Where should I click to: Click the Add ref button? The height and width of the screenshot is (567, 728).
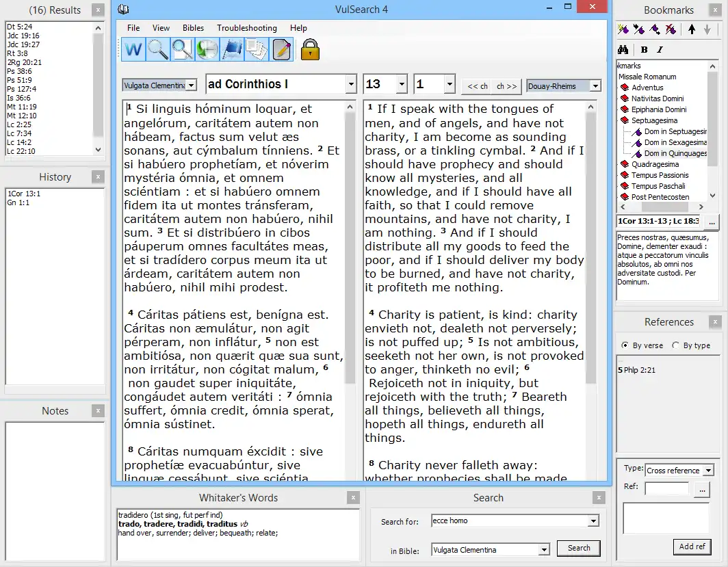pyautogui.click(x=692, y=546)
